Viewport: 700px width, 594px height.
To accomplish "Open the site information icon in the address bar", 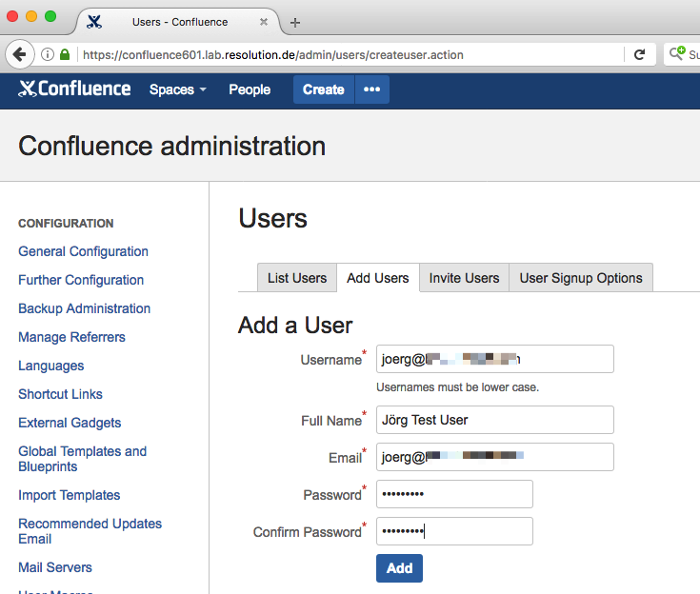I will [48, 54].
